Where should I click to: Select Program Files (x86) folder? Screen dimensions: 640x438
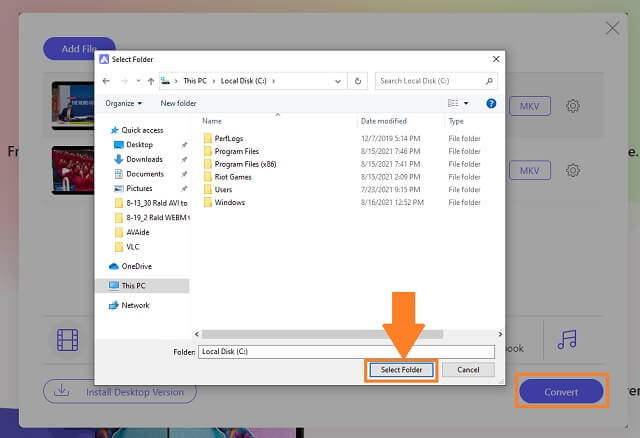pos(240,164)
